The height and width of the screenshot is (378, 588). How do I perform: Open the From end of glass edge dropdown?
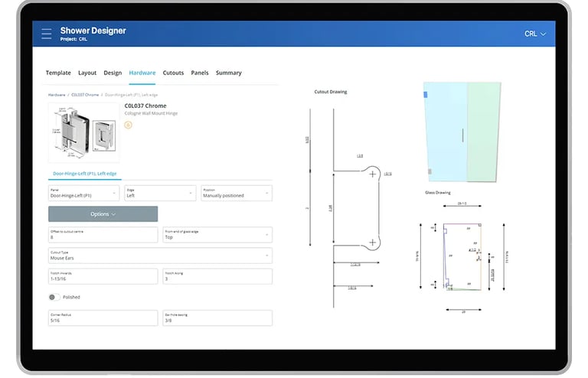pyautogui.click(x=217, y=234)
